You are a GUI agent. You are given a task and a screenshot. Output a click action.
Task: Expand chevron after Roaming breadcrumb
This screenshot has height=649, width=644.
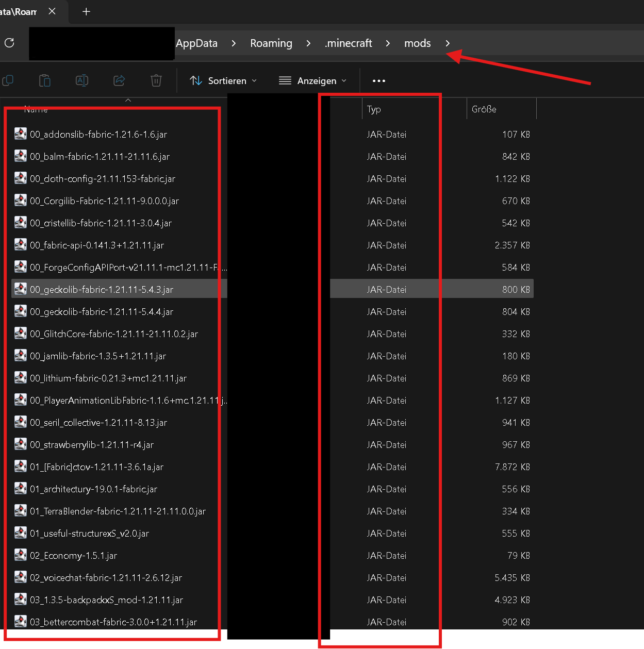pos(308,43)
